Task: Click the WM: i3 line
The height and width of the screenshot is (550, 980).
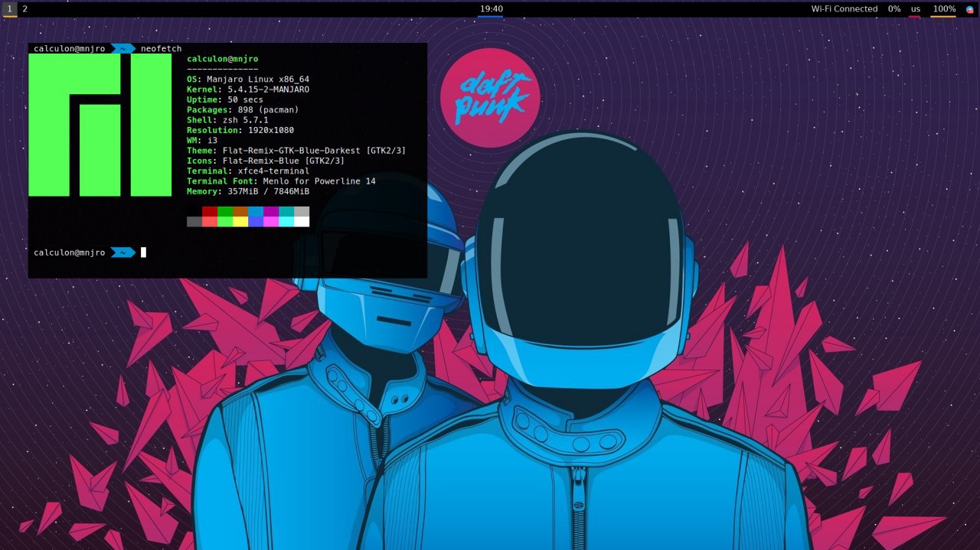Action: tap(202, 140)
